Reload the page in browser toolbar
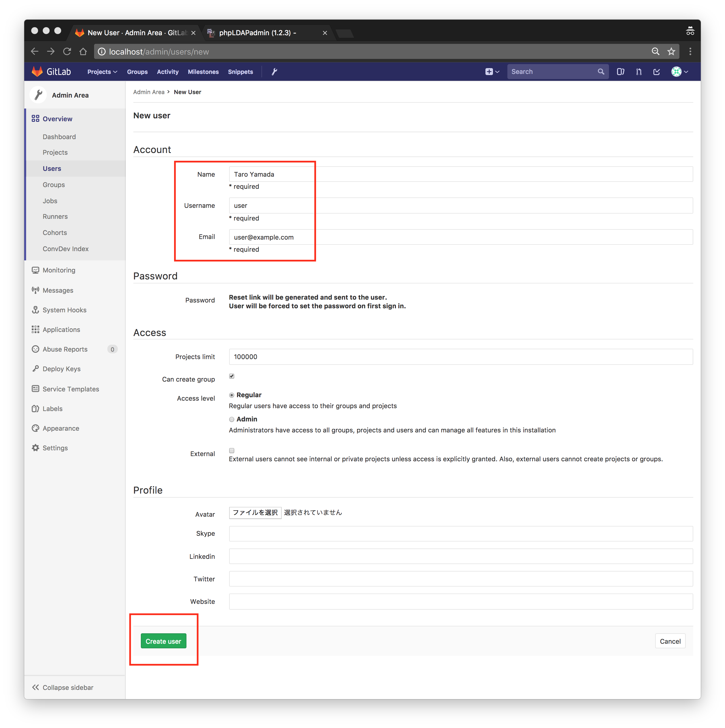Image resolution: width=725 pixels, height=728 pixels. [x=67, y=52]
